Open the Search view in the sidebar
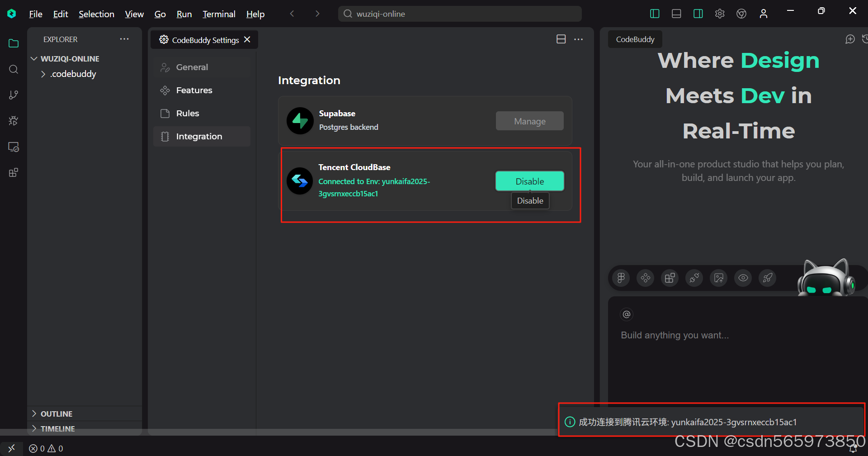 pos(13,69)
